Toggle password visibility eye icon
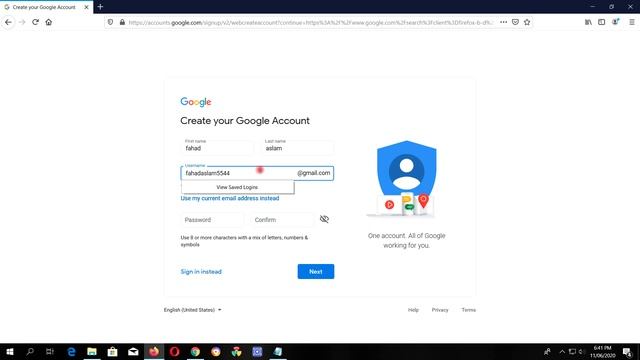 (x=324, y=219)
